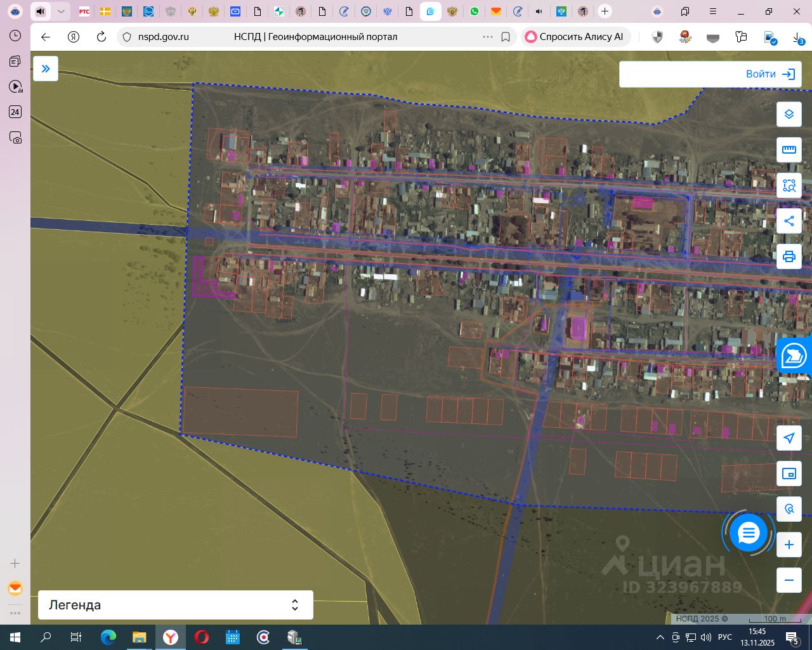This screenshot has width=812, height=650.
Task: Share the current map view
Action: 789,221
